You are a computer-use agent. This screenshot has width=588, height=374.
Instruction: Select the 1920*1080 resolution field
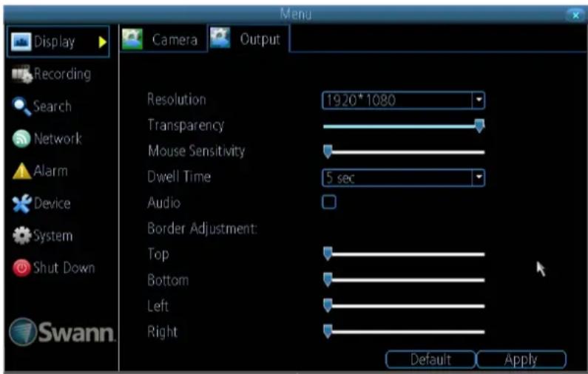(403, 101)
